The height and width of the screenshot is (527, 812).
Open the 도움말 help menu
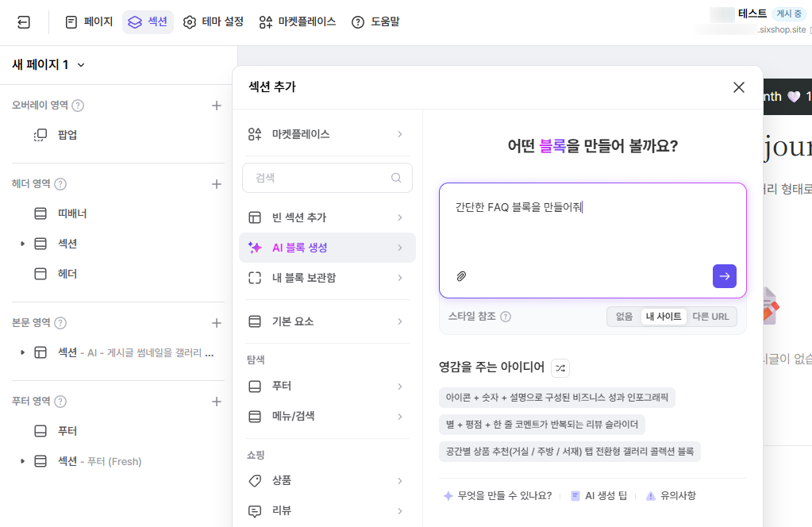click(x=375, y=21)
